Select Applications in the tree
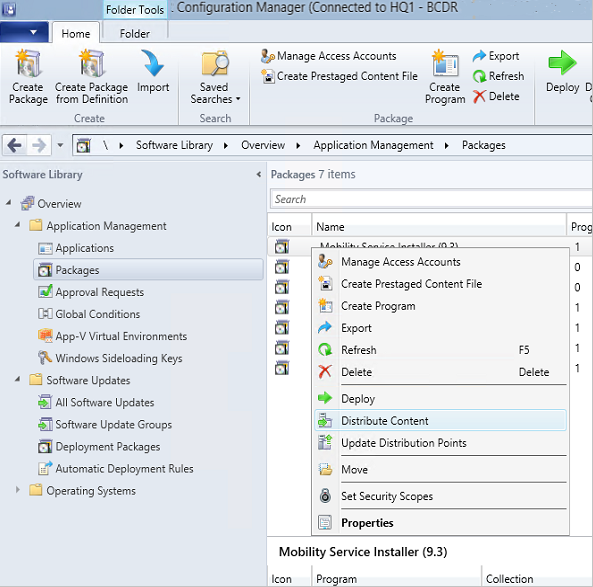Viewport: 593px width, 587px height. click(84, 248)
